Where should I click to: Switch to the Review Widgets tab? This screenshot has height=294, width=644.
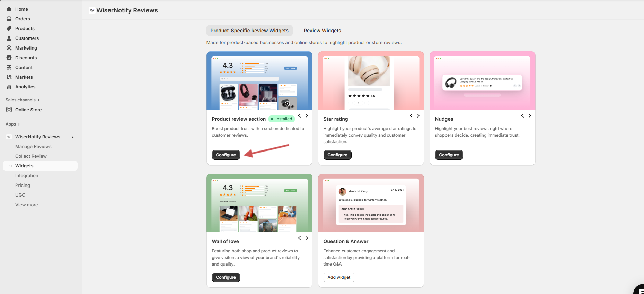(x=322, y=31)
